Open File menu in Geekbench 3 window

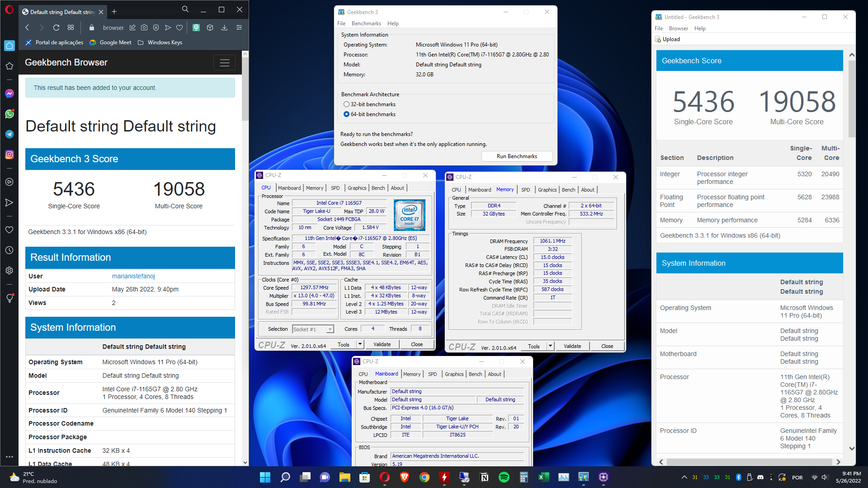tap(341, 23)
